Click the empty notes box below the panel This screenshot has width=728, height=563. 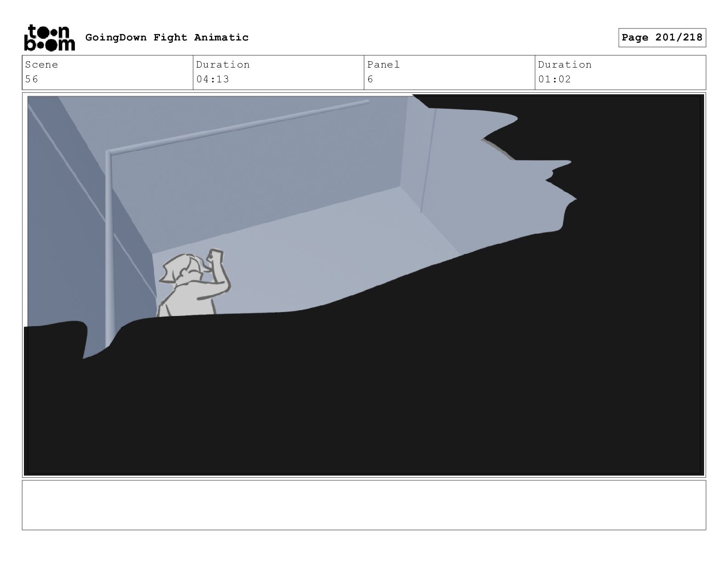coord(364,505)
